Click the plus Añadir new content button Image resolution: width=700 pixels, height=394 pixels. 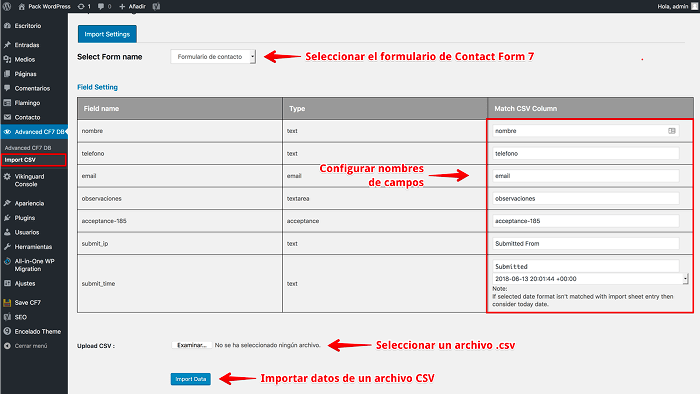point(132,6)
